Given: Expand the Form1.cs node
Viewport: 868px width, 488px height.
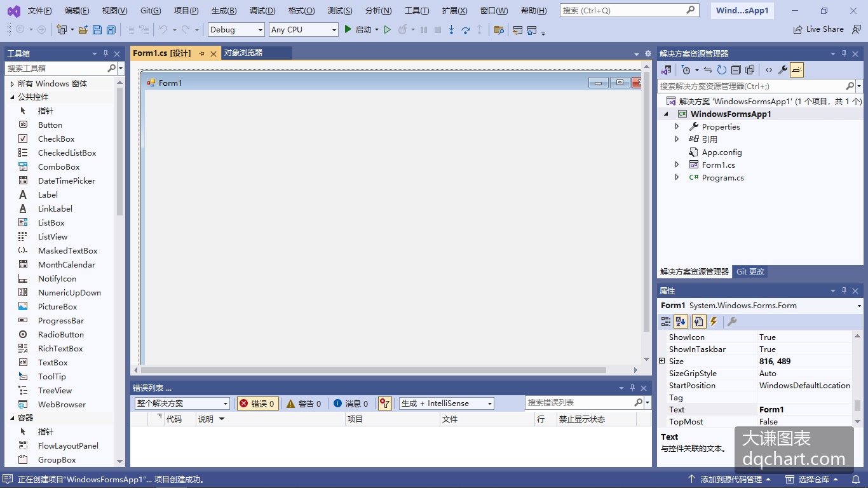Looking at the screenshot, I should (x=677, y=165).
